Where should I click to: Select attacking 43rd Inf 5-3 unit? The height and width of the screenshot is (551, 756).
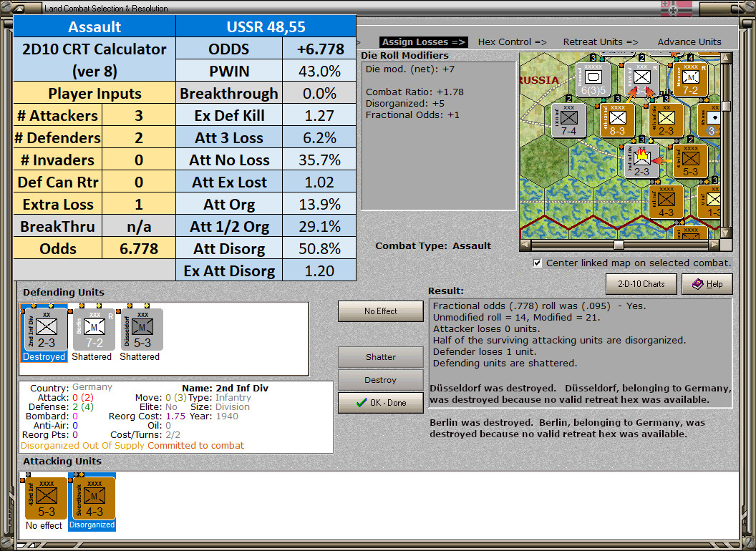coord(47,499)
